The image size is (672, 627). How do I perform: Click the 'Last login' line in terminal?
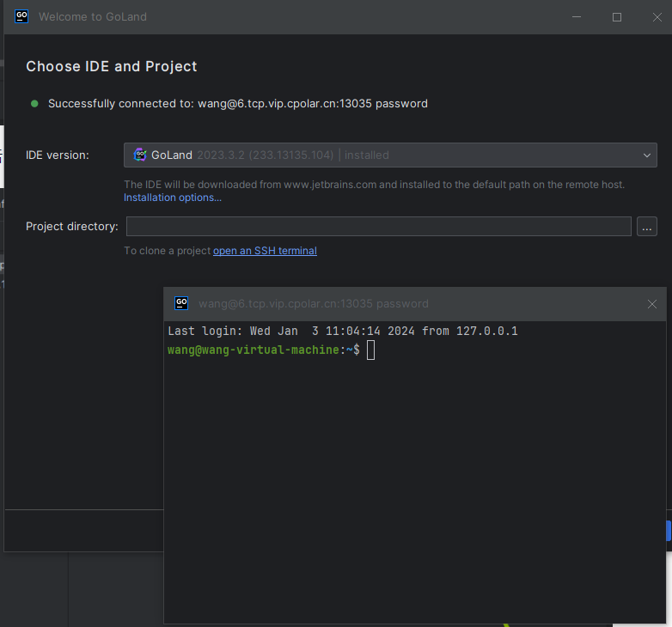342,331
